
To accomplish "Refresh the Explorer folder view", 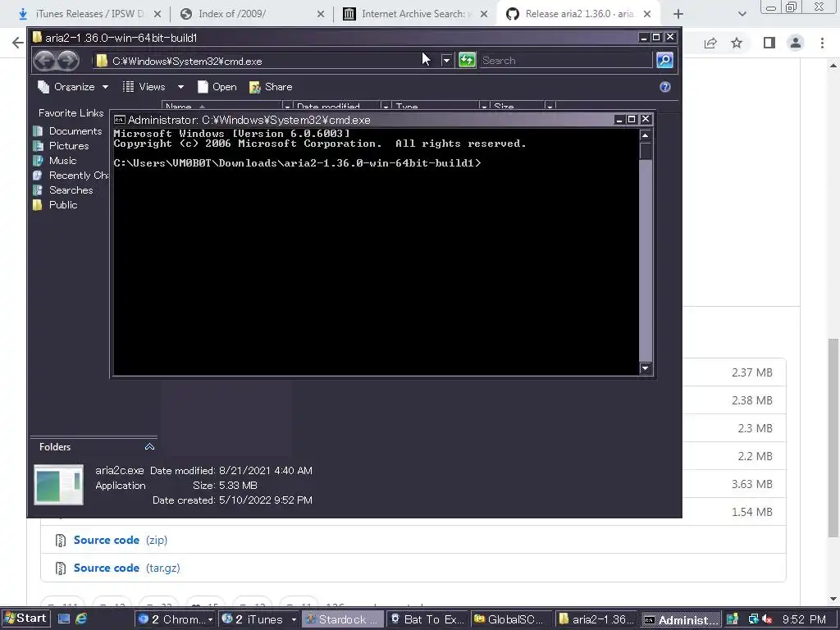I will (467, 60).
